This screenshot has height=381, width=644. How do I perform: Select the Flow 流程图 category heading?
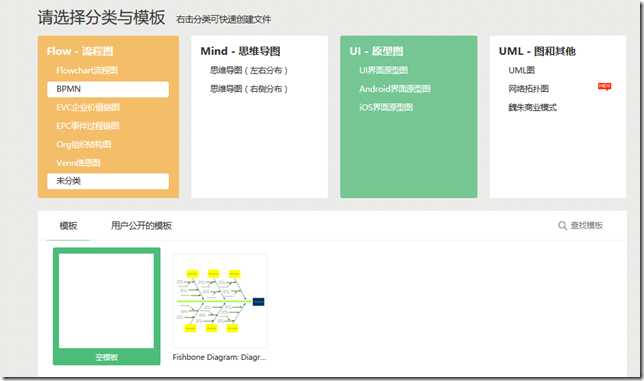[x=80, y=51]
